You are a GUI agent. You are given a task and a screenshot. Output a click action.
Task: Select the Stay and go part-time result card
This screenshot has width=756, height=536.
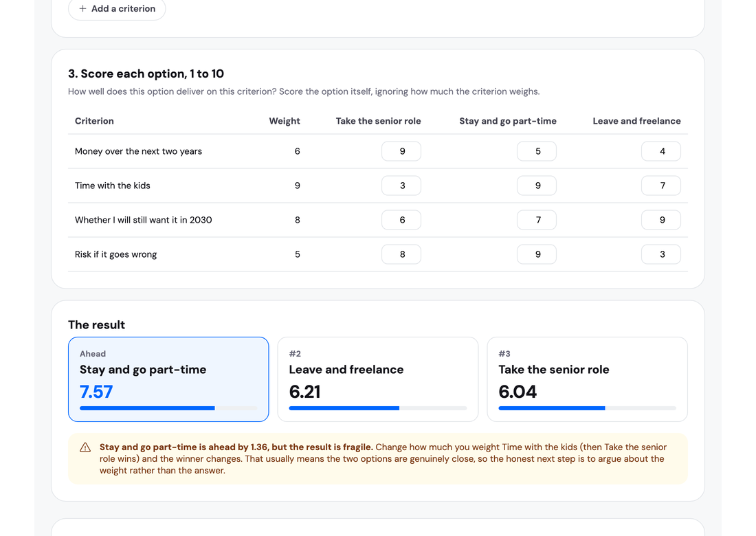coord(168,379)
